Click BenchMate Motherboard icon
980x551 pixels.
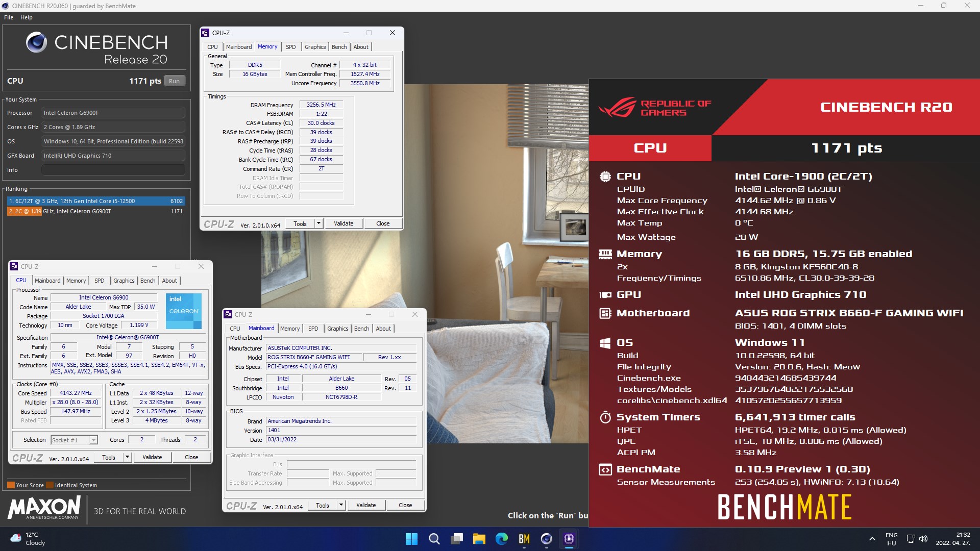605,313
